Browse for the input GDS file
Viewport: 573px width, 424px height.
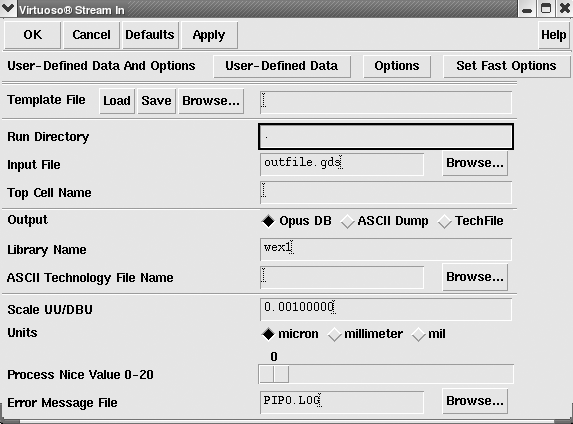coord(475,163)
